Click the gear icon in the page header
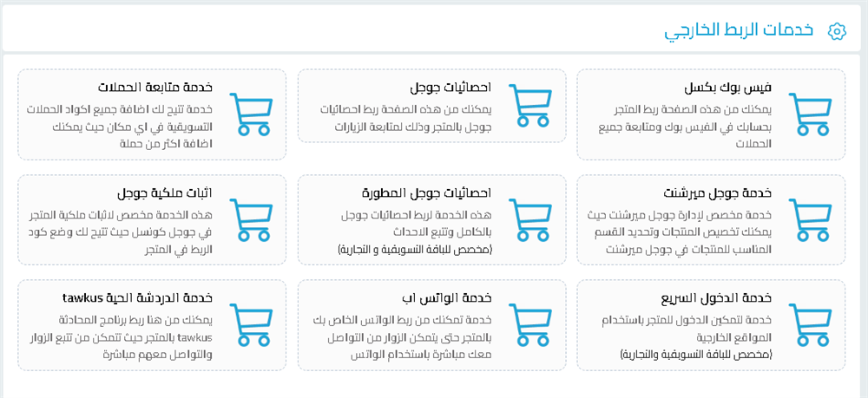 click(837, 30)
